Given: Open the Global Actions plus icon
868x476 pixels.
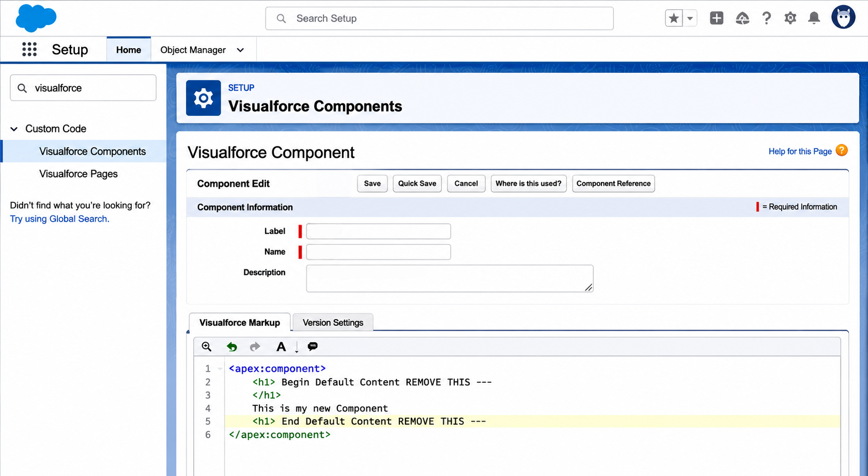Looking at the screenshot, I should pyautogui.click(x=716, y=18).
